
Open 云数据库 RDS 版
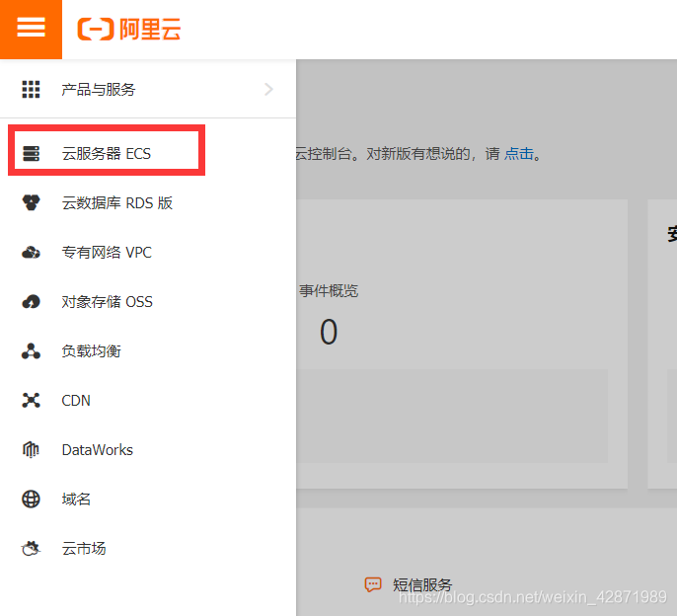[117, 202]
